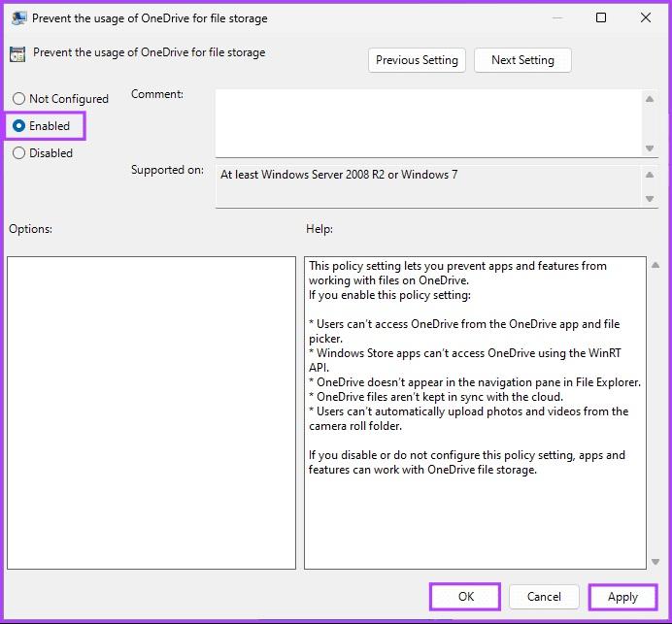
Task: Click the 'Options:' label
Action: 30,229
